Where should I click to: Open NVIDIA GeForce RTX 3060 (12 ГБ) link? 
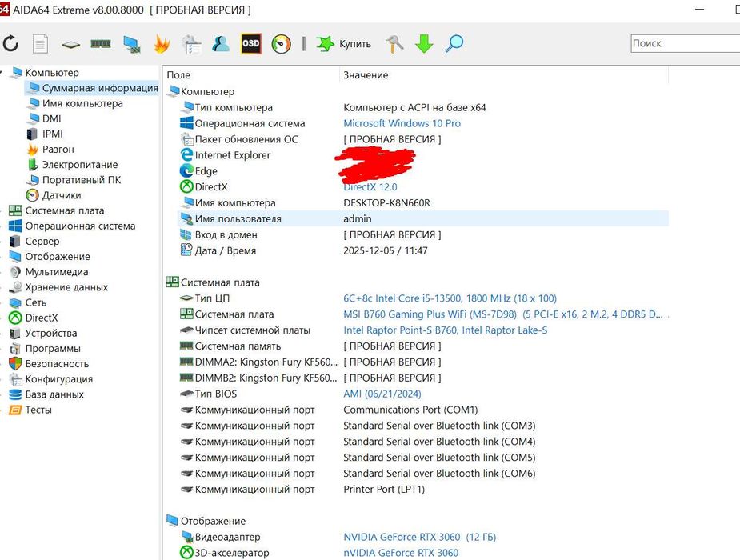point(419,538)
